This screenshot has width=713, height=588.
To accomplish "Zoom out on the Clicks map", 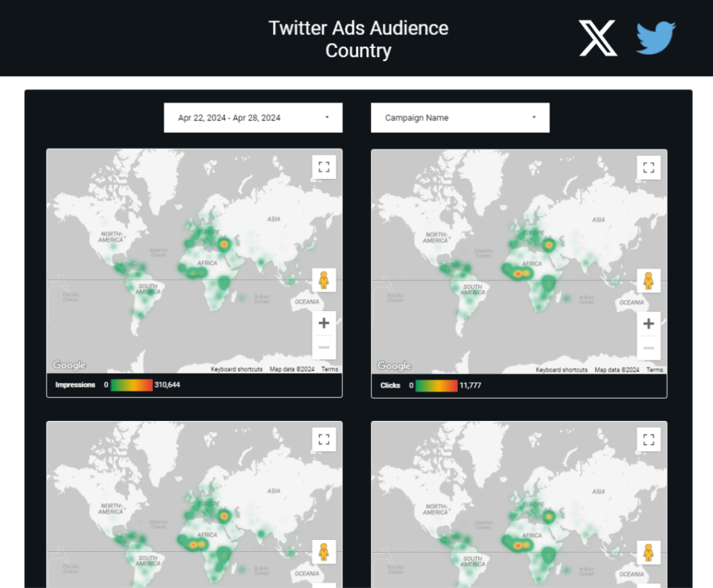I will pos(648,347).
